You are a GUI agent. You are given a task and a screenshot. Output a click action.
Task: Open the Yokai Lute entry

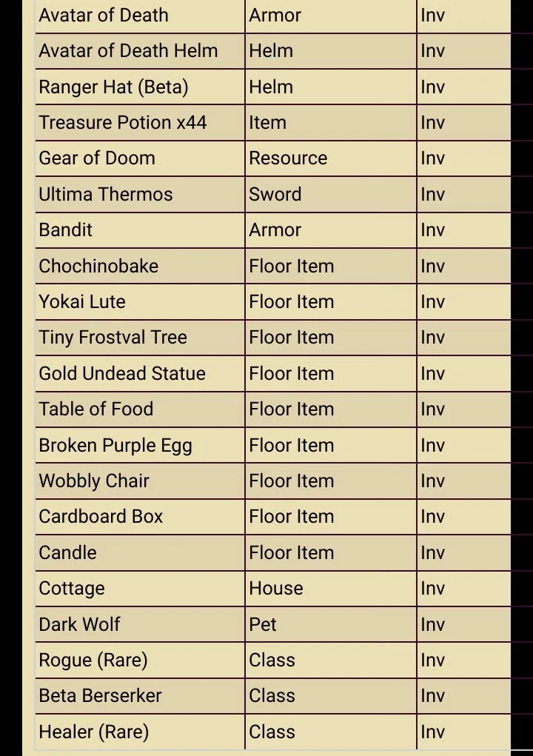click(82, 302)
